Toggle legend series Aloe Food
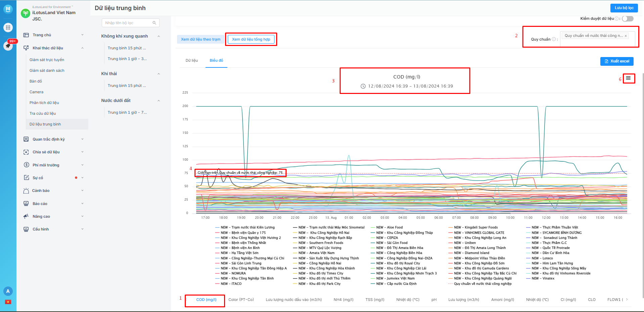Screen dimensions: 644x312 (x=387, y=227)
